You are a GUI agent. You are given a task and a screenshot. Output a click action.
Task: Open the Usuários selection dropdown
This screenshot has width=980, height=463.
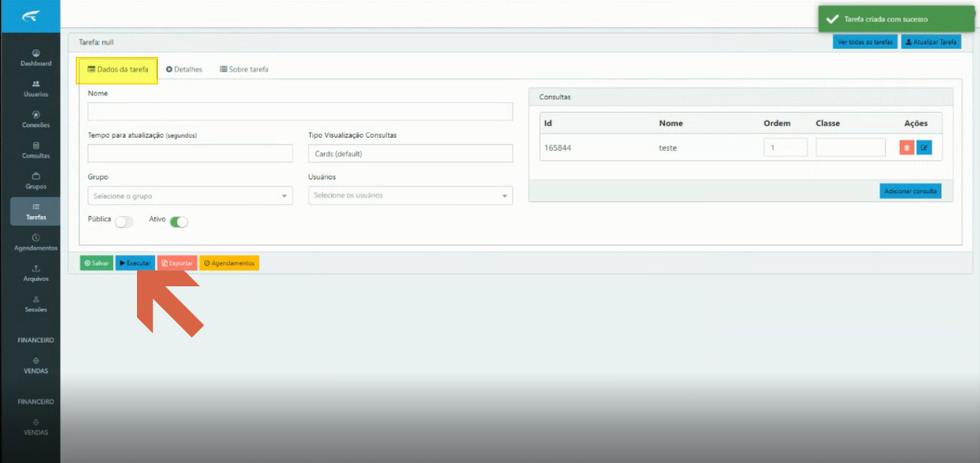410,195
